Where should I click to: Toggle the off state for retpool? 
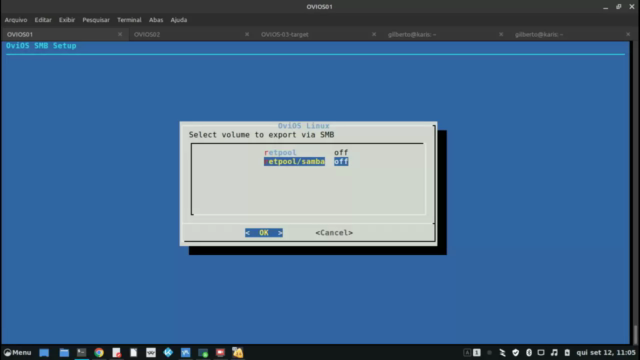(x=341, y=152)
